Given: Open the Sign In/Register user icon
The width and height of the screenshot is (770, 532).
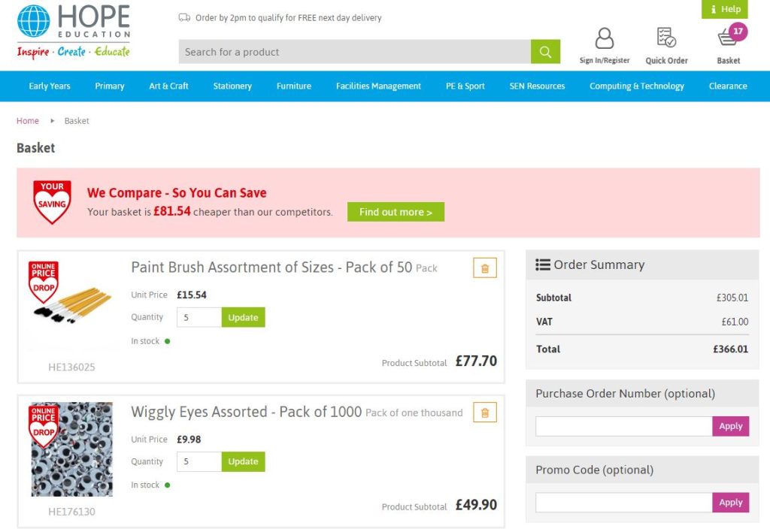Looking at the screenshot, I should click(605, 38).
